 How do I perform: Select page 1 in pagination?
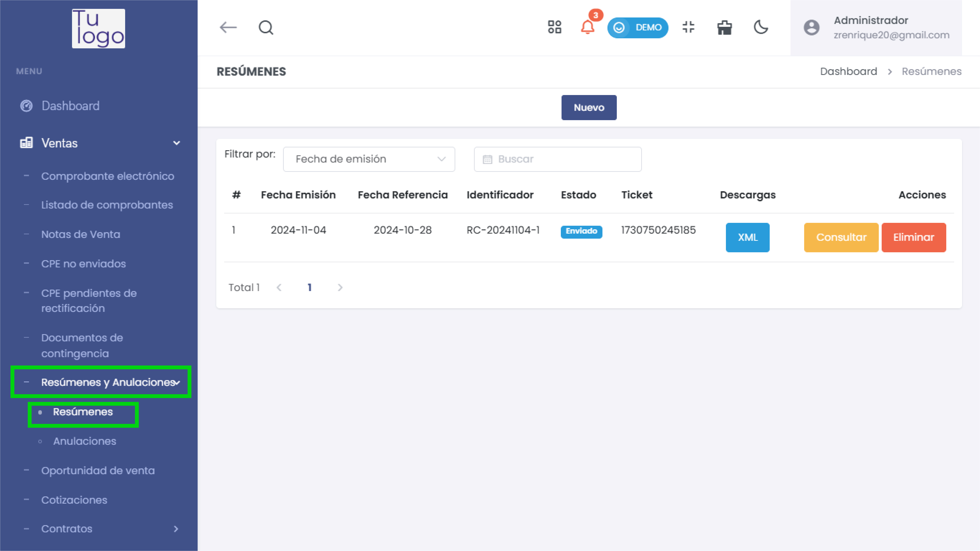coord(310,287)
